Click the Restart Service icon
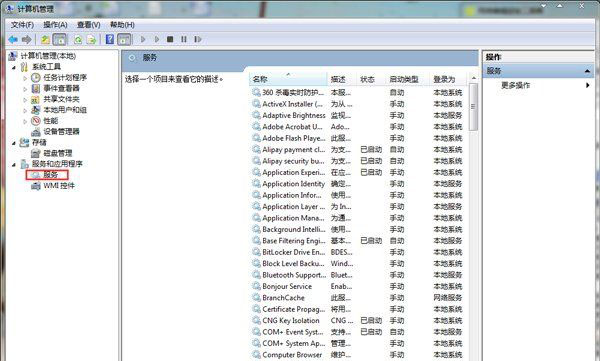This screenshot has height=361, width=600. (x=197, y=39)
